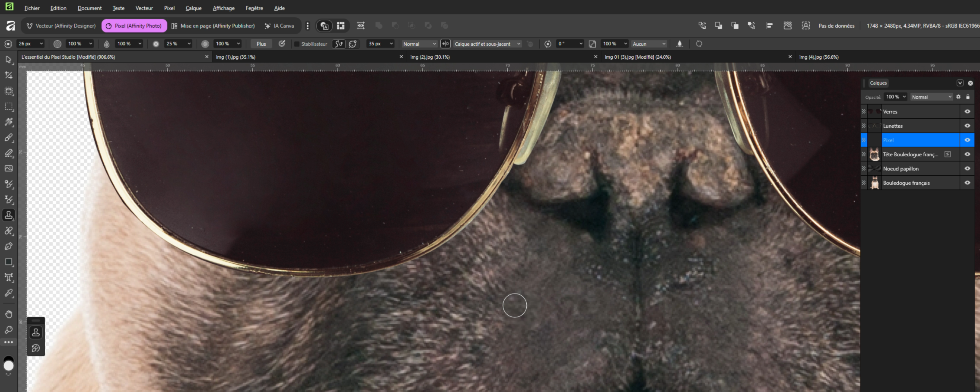The width and height of the screenshot is (980, 392).
Task: Select the Paint Brush tool
Action: (9, 138)
